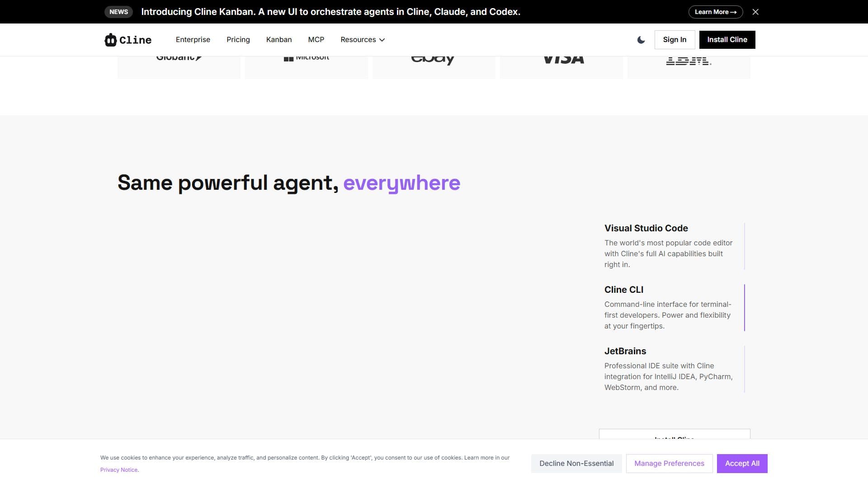Click Install Cline in the header
This screenshot has width=868, height=488.
pos(727,40)
